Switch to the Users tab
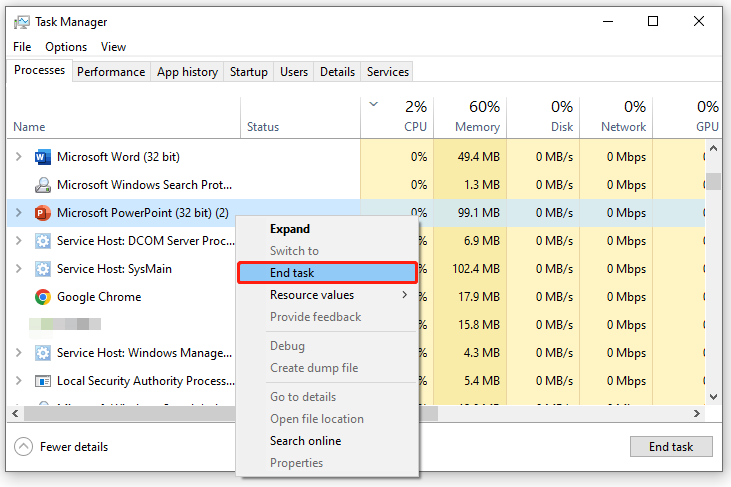This screenshot has width=731, height=487. (294, 72)
